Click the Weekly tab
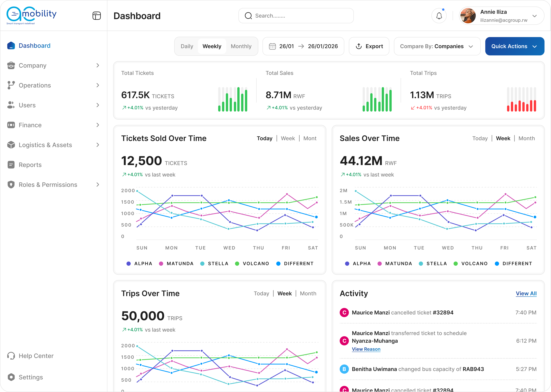Image resolution: width=551 pixels, height=392 pixels. tap(212, 46)
